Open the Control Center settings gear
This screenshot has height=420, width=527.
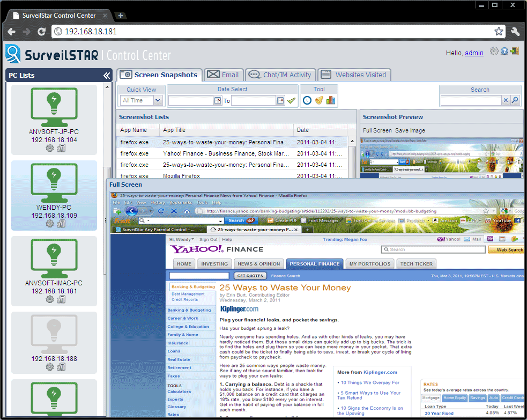pos(494,51)
